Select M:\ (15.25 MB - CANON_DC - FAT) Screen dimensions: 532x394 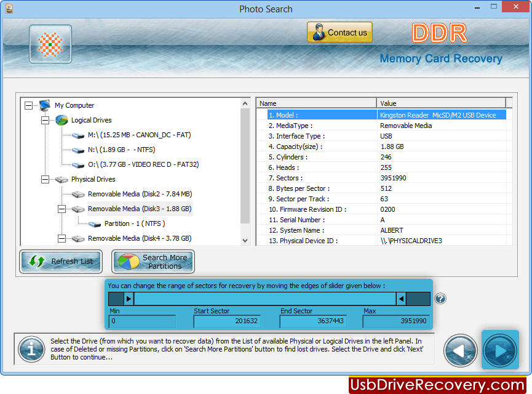point(139,135)
